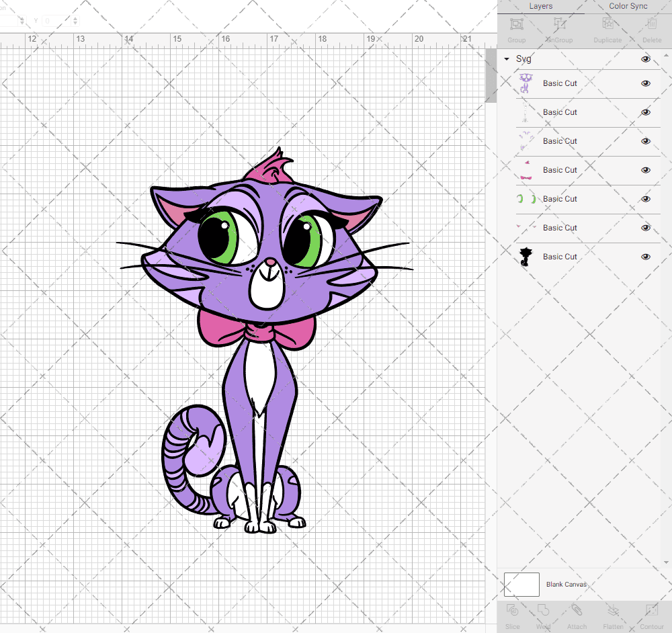Select the small pink pieces layer thumbnail
This screenshot has height=633, width=672.
tap(526, 228)
